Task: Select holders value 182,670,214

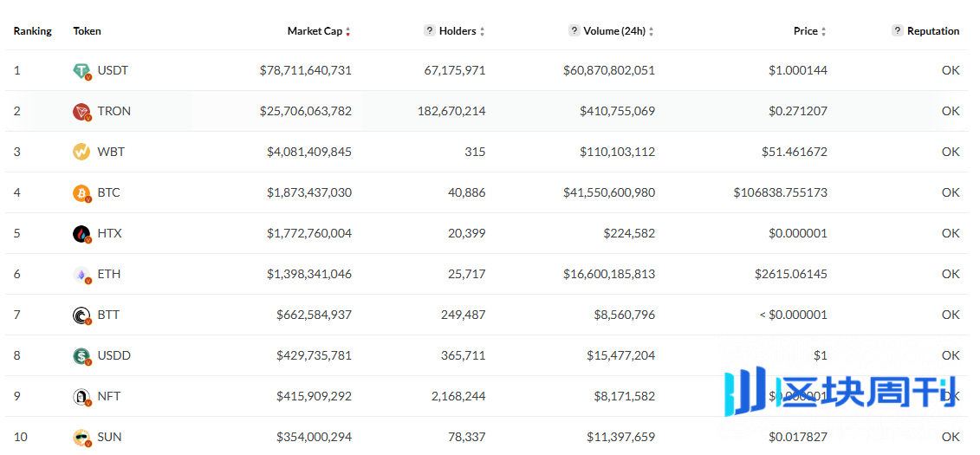Action: click(451, 111)
